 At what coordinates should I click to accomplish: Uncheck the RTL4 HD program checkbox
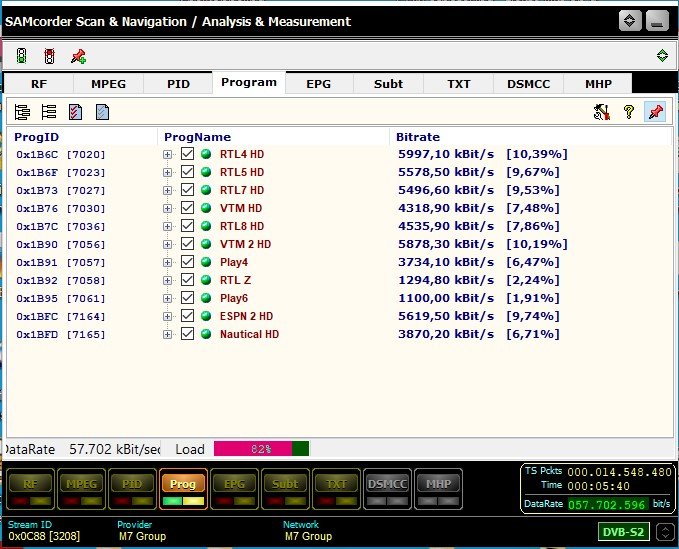point(187,154)
